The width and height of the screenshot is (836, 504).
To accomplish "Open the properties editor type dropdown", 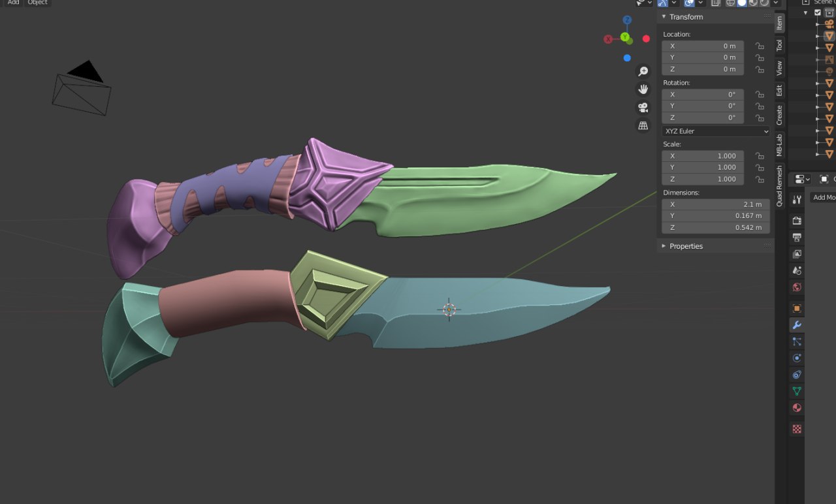I will pyautogui.click(x=803, y=179).
